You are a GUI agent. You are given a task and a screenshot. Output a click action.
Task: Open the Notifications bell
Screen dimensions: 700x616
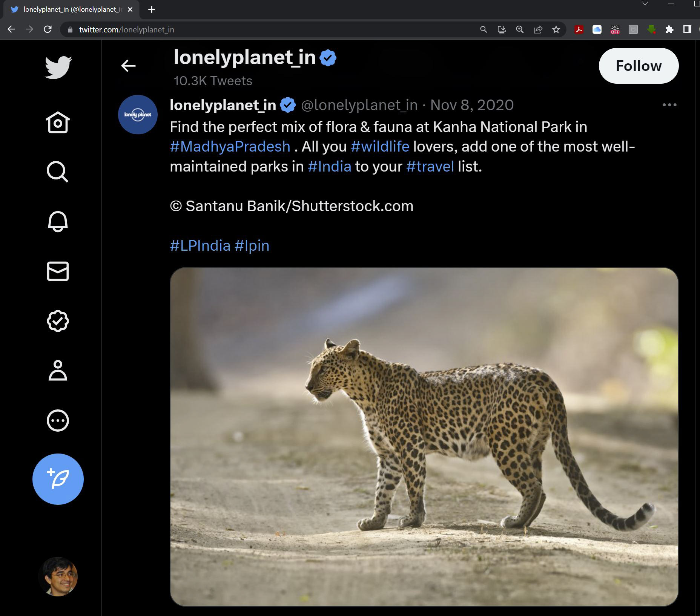pyautogui.click(x=58, y=221)
